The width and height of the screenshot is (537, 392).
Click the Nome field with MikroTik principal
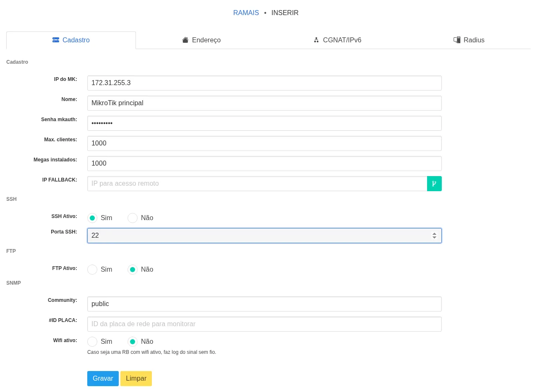pyautogui.click(x=264, y=103)
